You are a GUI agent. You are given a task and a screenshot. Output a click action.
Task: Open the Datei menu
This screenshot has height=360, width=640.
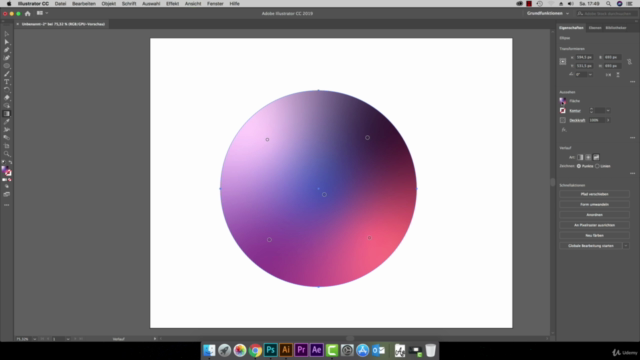coord(60,4)
